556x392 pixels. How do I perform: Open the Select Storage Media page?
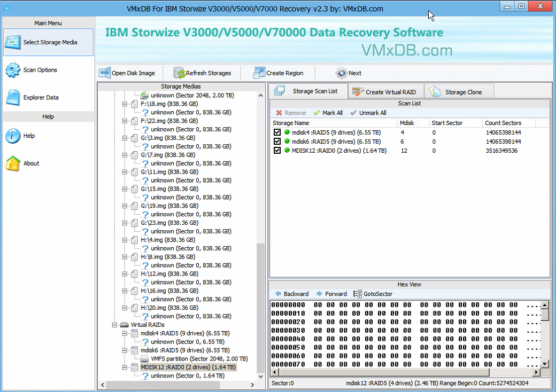tap(49, 42)
